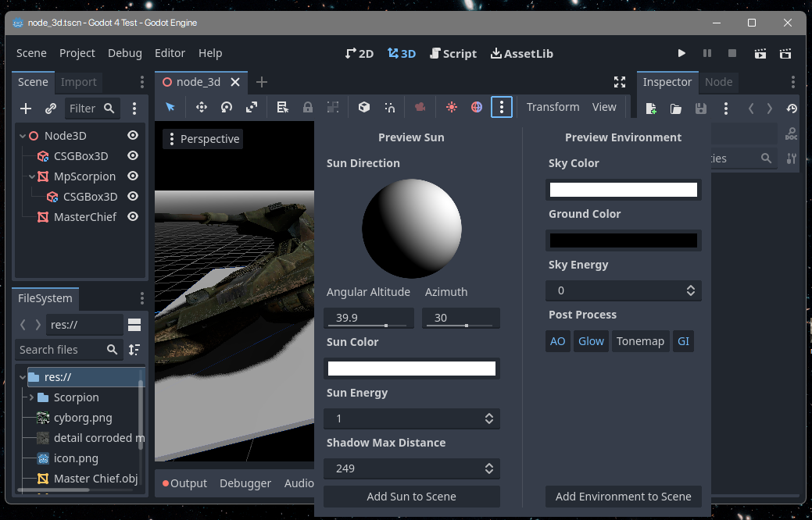Switch to the Import dock tab
812x520 pixels.
(x=79, y=82)
